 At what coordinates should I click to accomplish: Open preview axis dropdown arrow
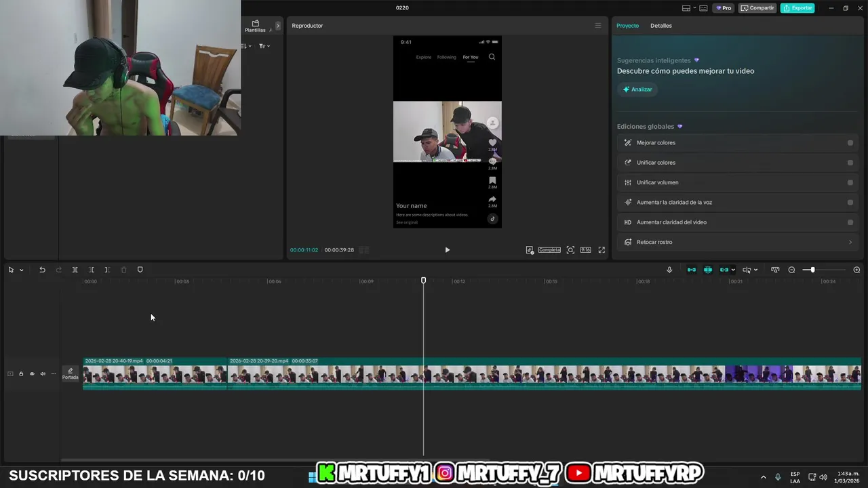(x=755, y=270)
